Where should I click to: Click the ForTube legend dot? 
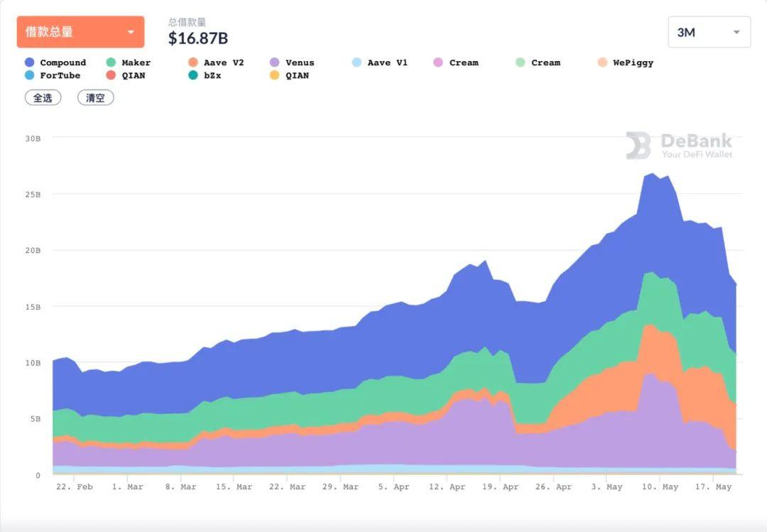coord(30,75)
